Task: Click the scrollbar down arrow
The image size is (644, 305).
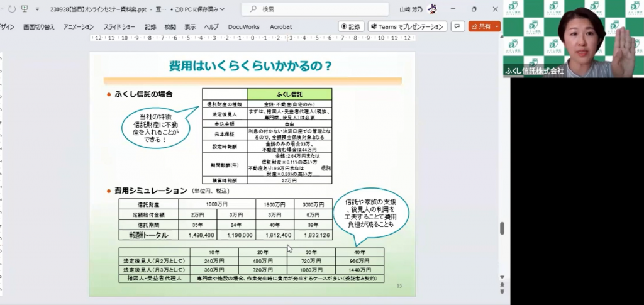Action: pyautogui.click(x=502, y=277)
